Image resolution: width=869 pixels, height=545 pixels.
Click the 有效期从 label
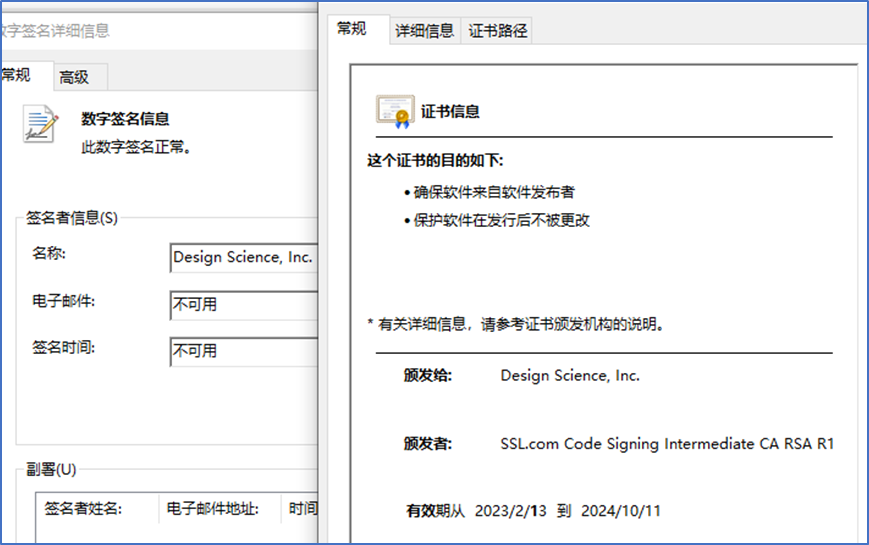click(436, 511)
